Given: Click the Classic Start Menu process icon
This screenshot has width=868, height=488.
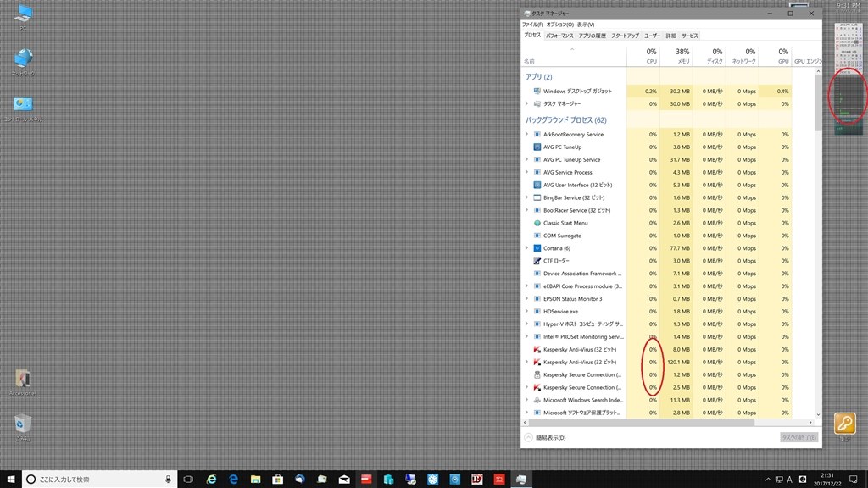Looking at the screenshot, I should pos(537,223).
